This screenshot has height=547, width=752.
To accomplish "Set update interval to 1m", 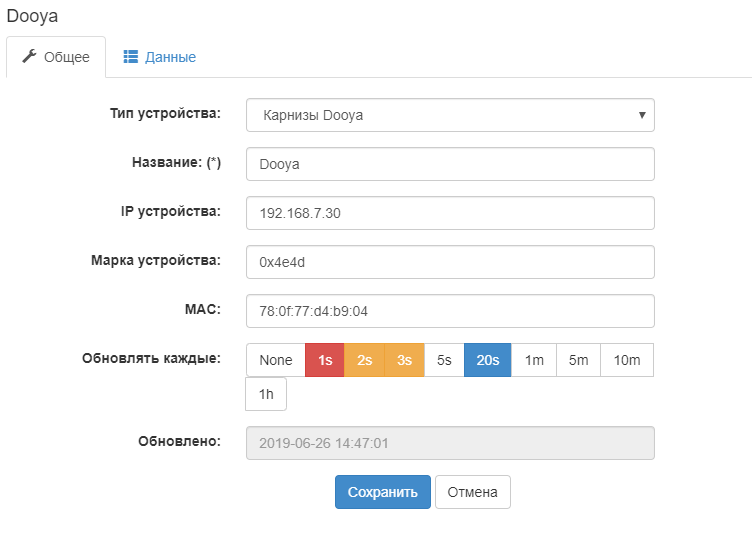I will tap(534, 360).
